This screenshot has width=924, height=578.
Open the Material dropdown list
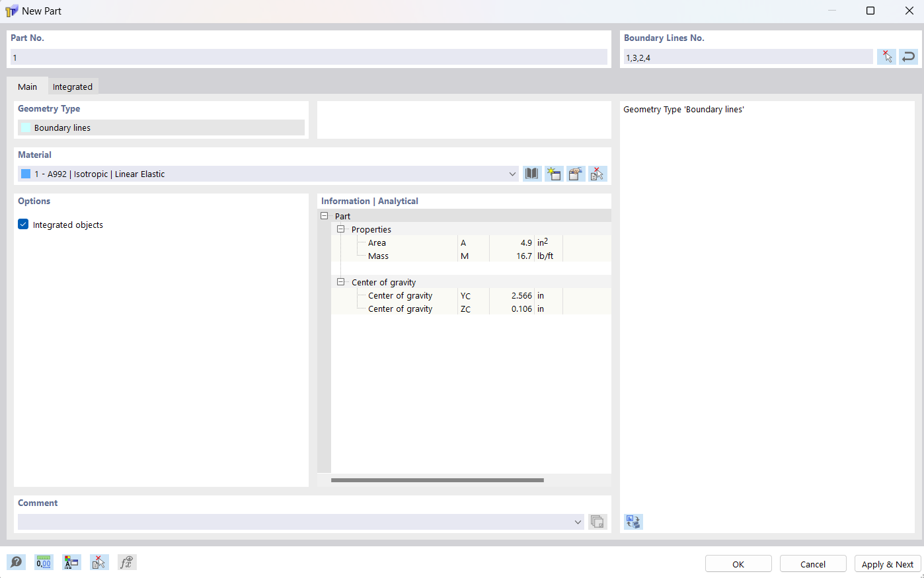tap(512, 174)
